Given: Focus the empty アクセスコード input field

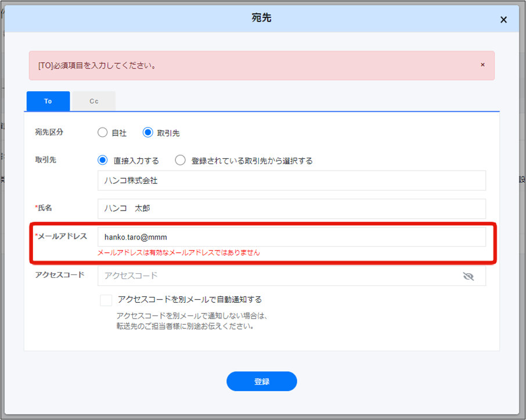Looking at the screenshot, I should pyautogui.click(x=279, y=276).
